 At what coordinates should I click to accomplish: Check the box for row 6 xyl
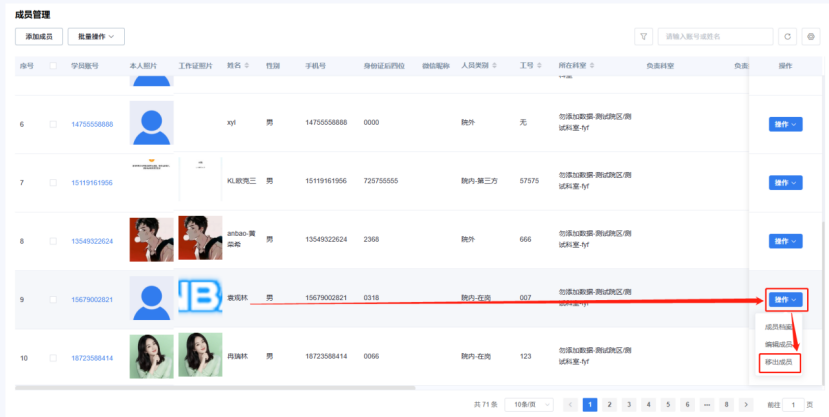coord(53,124)
